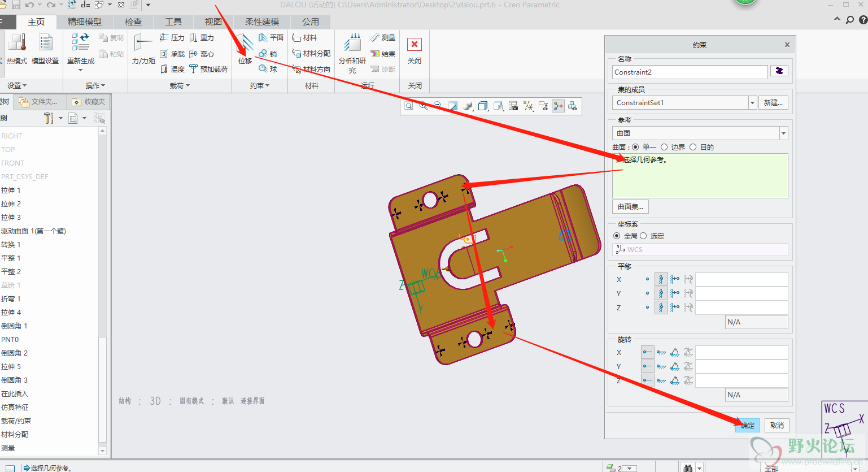This screenshot has height=472, width=868.
Task: Open the Results (结果) viewer
Action: point(383,54)
